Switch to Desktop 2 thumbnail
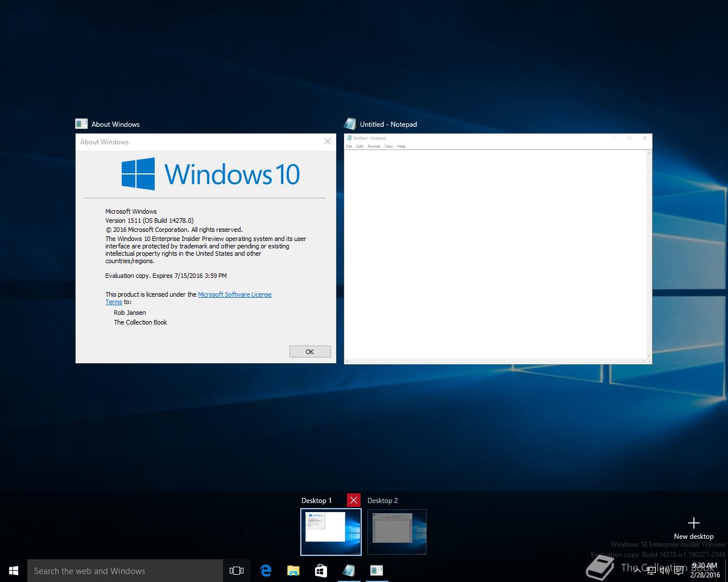 pos(397,532)
